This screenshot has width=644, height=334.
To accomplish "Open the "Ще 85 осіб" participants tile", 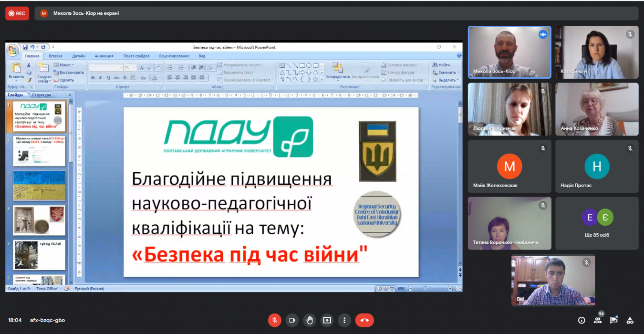I will point(597,223).
